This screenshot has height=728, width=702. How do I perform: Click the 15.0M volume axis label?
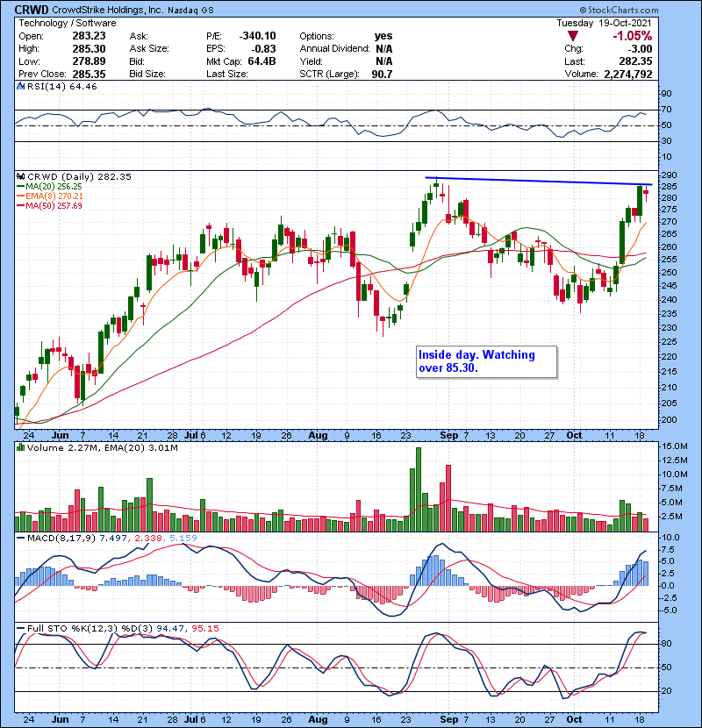[x=675, y=446]
